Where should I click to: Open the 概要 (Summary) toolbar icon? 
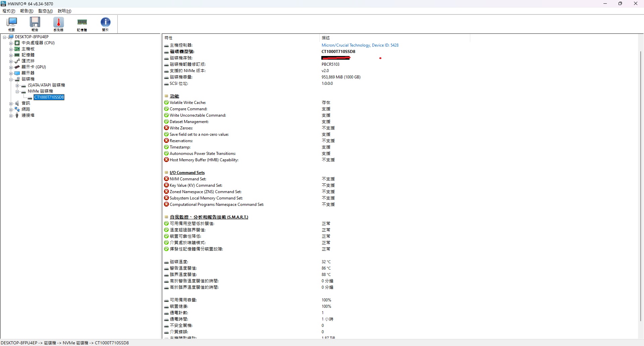pos(12,23)
